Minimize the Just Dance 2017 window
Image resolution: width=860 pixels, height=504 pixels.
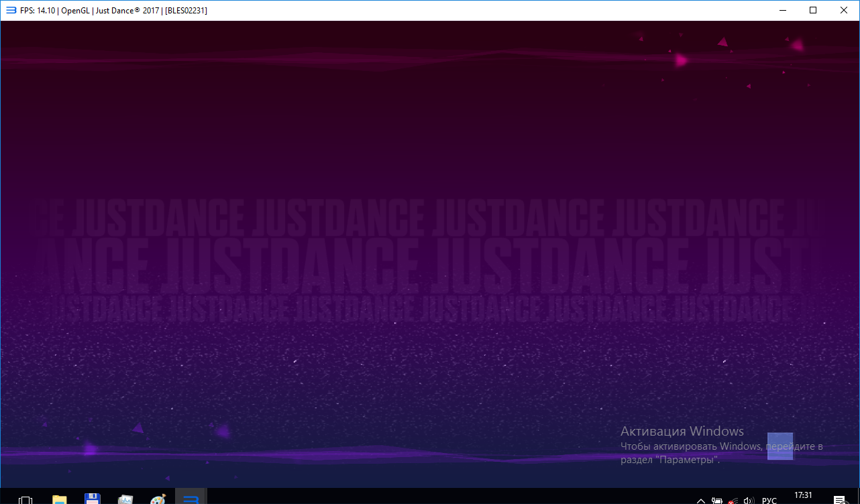click(782, 10)
